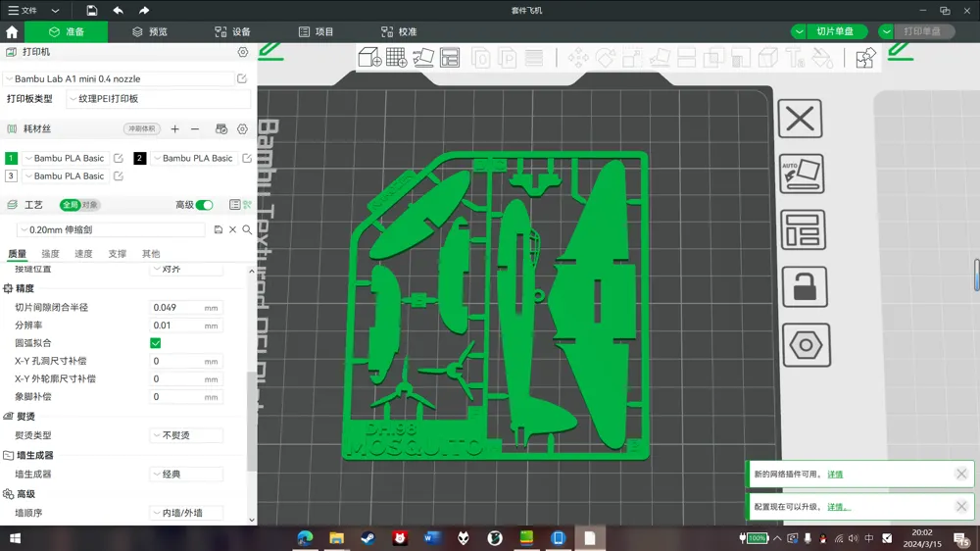Open 详情 link for network plugin
Viewport: 980px width, 551px height.
coord(835,475)
